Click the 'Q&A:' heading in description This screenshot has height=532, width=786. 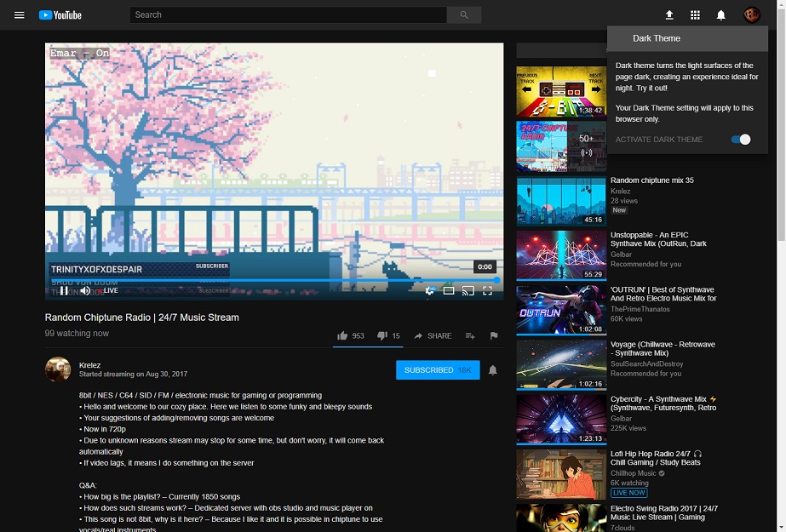click(88, 485)
